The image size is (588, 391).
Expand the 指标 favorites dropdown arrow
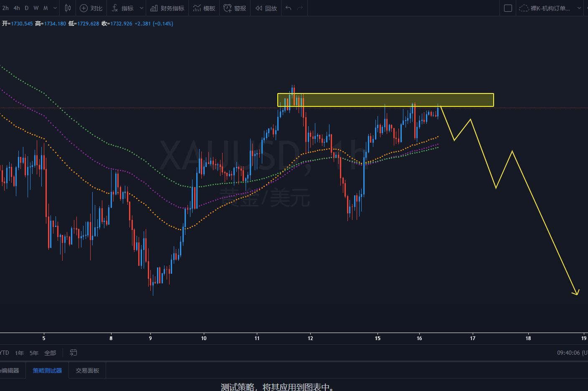[142, 8]
